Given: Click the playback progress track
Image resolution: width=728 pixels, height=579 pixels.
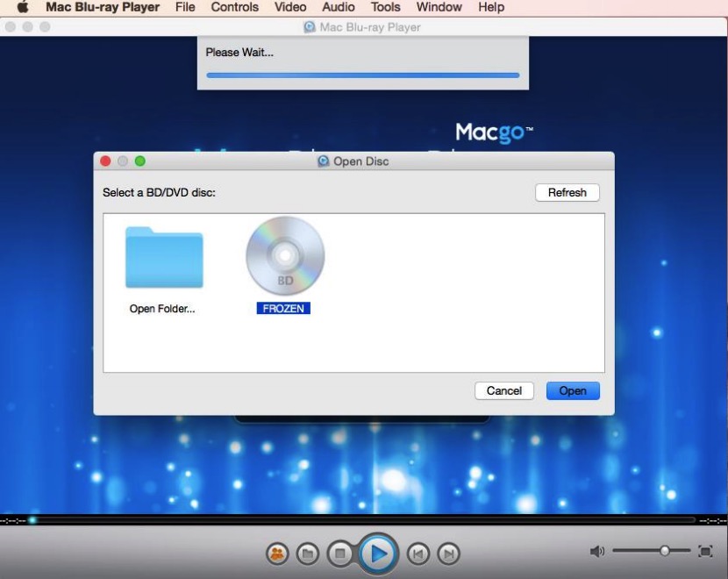Looking at the screenshot, I should click(363, 520).
